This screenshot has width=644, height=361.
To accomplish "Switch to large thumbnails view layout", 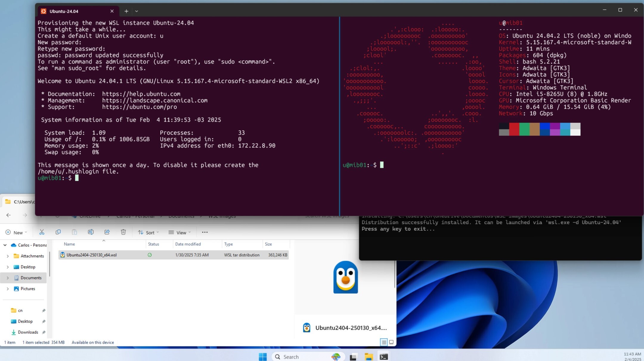I will [x=391, y=342].
